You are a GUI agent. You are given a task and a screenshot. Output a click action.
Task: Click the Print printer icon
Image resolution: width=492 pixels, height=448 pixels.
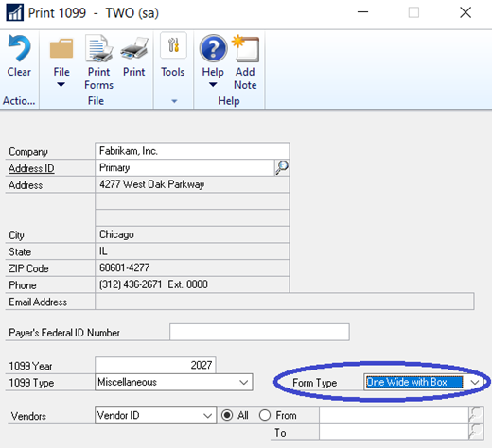coord(134,48)
